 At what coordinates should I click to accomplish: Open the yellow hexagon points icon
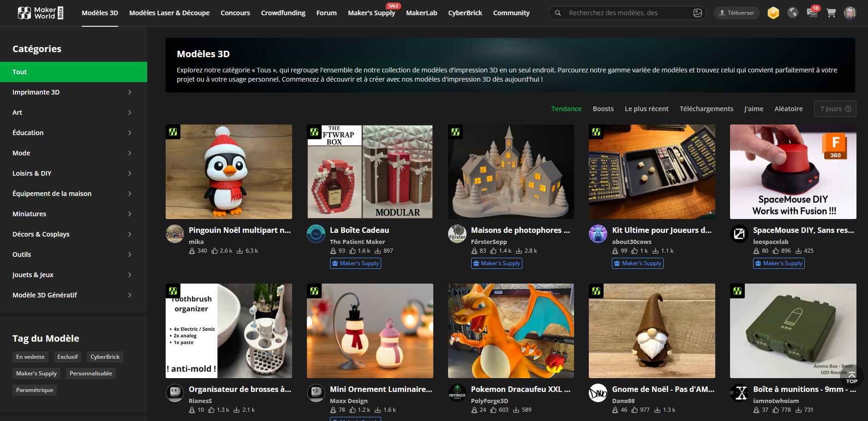pos(773,13)
